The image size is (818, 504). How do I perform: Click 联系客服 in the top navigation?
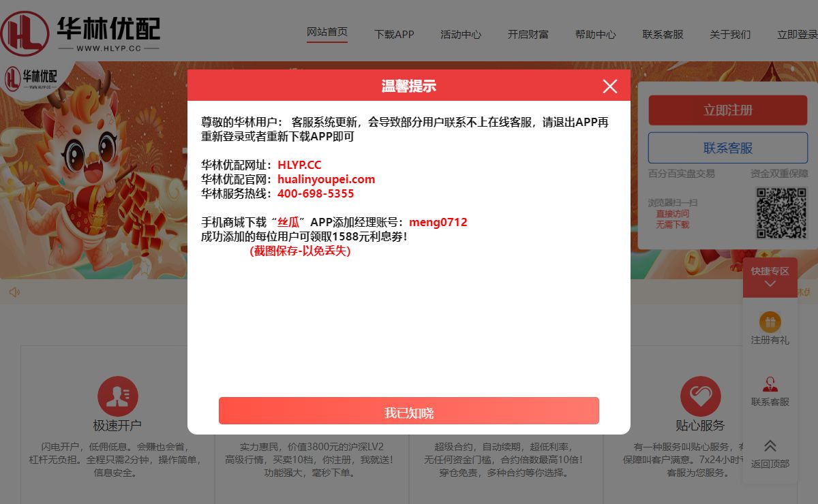pos(663,34)
